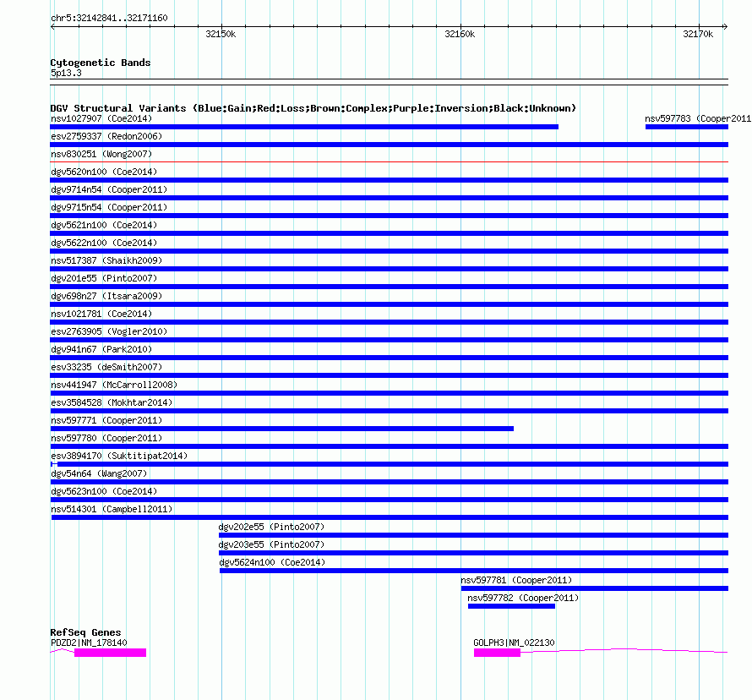
Task: Click the chr5:32142841..32171160 coordinates label
Action: (109, 19)
